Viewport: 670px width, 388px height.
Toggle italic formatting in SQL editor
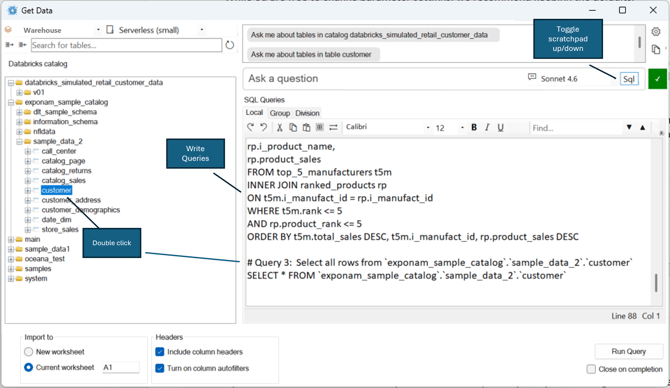487,127
